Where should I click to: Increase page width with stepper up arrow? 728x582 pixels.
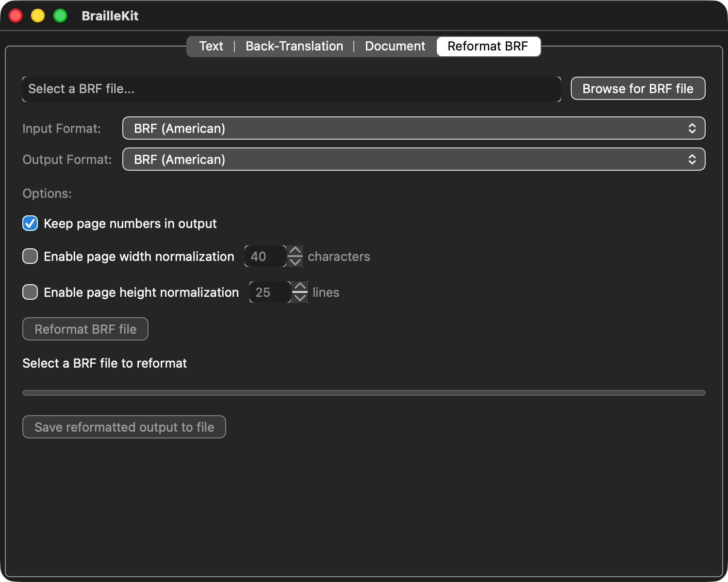click(295, 251)
